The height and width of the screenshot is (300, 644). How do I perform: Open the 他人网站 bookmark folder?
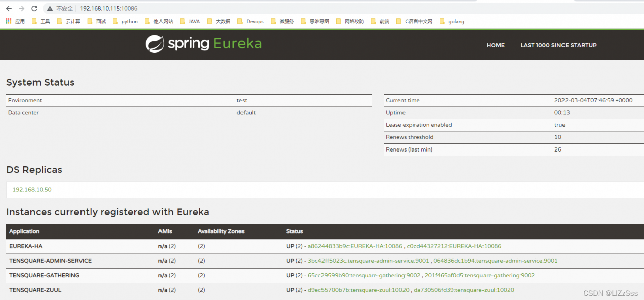158,21
